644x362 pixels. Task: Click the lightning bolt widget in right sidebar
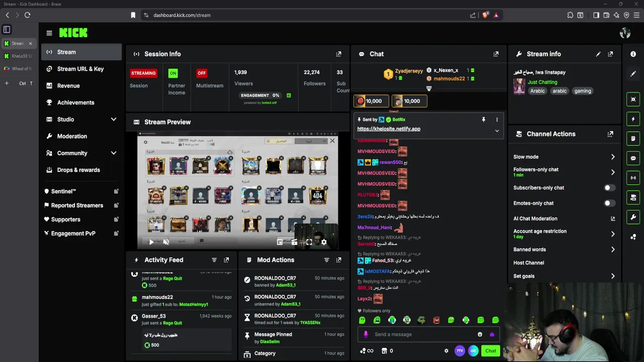633,119
